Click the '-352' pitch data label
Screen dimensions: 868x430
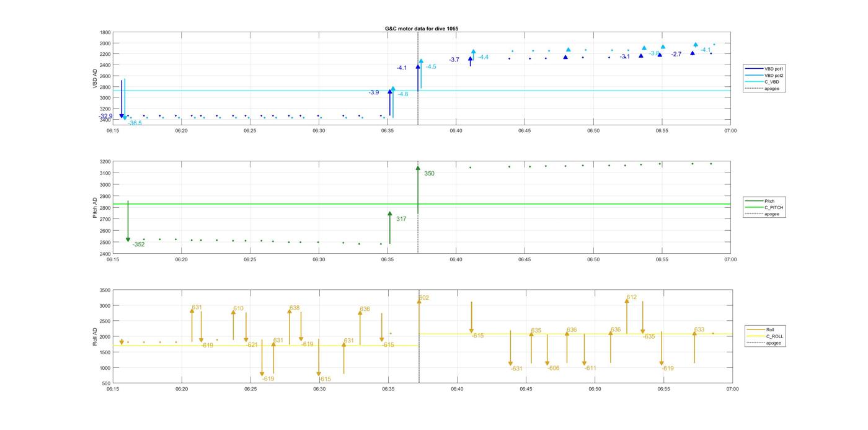138,244
